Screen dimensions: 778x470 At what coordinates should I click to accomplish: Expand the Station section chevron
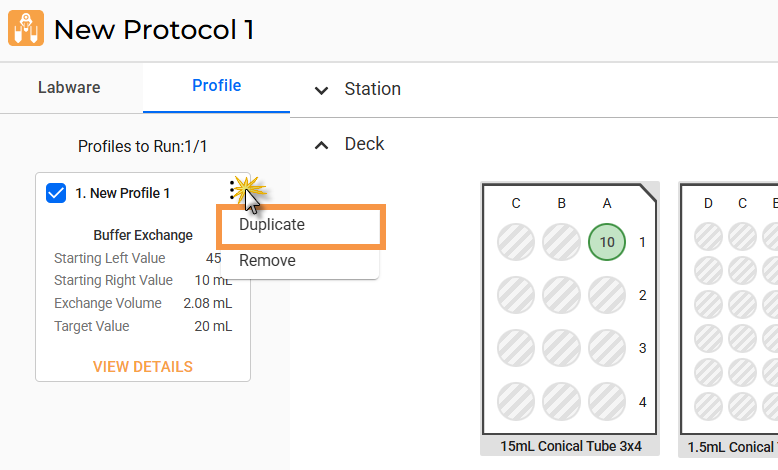pos(321,90)
